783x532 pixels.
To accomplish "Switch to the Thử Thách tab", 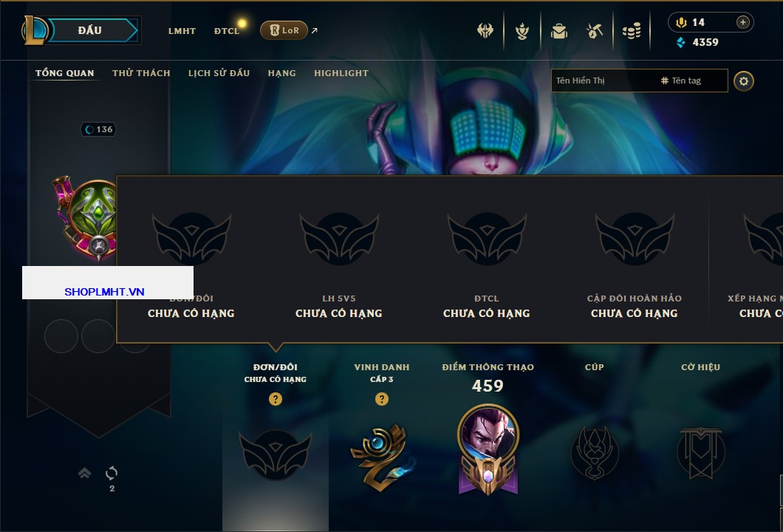I will 141,73.
